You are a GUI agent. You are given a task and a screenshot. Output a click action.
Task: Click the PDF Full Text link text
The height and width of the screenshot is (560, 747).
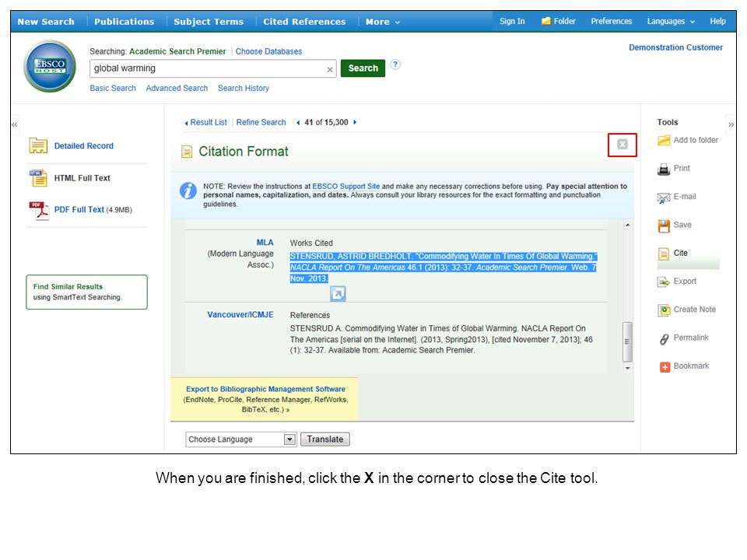click(x=79, y=209)
